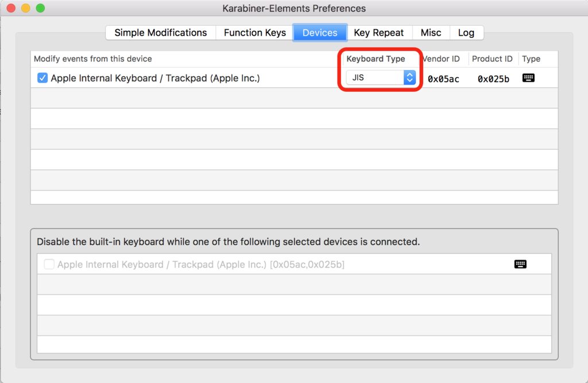Select vendor ID value 0x05ac
The image size is (588, 383).
(443, 79)
